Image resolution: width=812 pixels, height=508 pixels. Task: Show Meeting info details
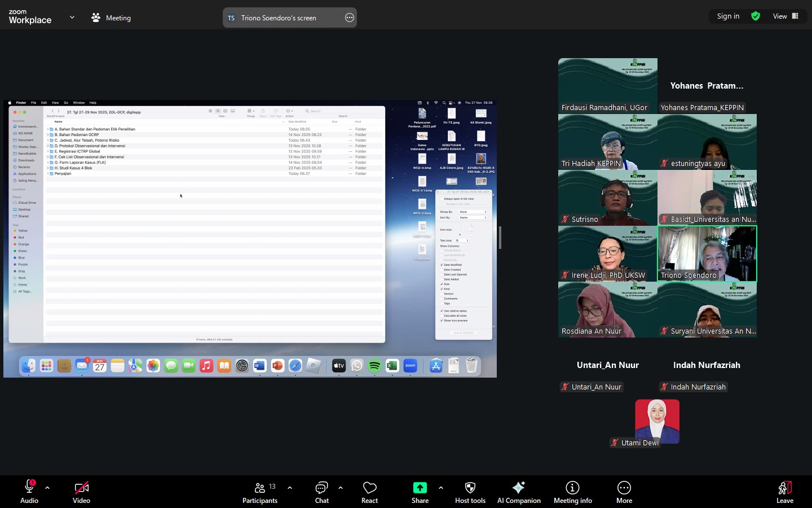click(x=572, y=488)
